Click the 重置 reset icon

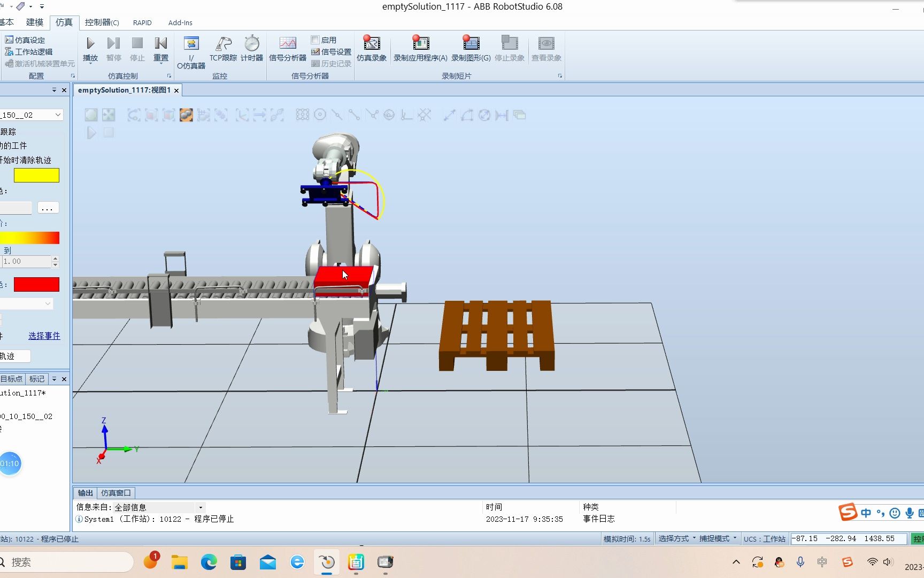(x=161, y=43)
